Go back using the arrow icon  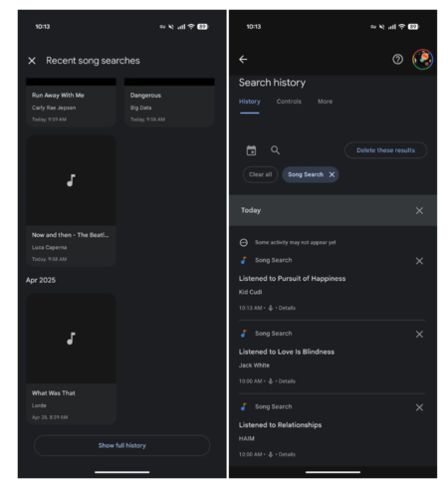(x=243, y=60)
